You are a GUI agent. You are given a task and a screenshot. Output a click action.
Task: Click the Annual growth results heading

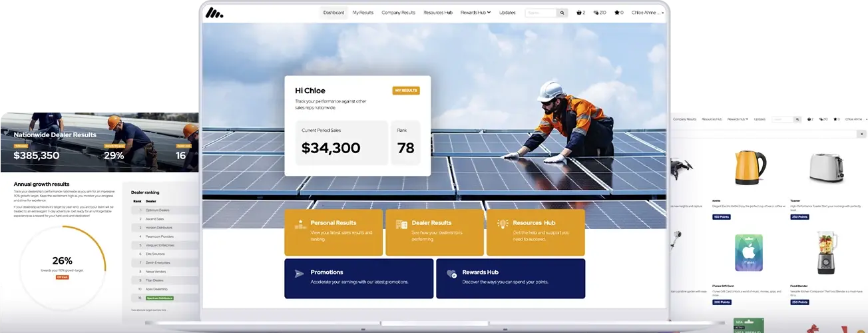(41, 184)
